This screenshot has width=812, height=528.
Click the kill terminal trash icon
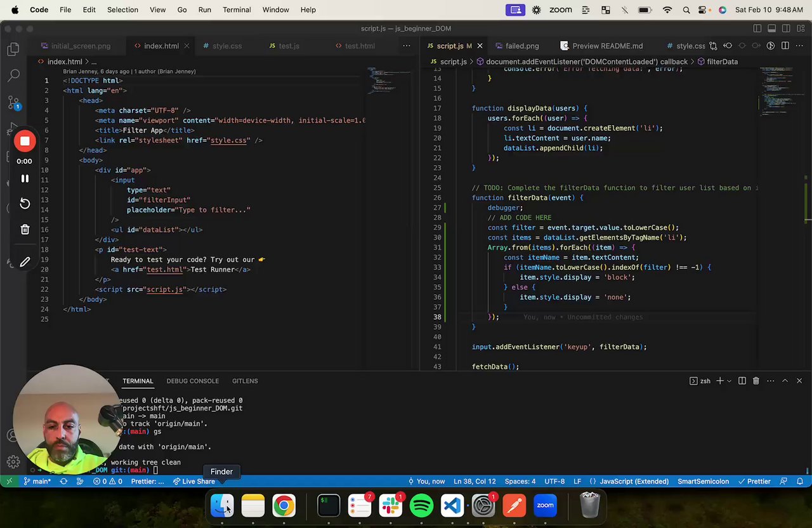coord(756,381)
